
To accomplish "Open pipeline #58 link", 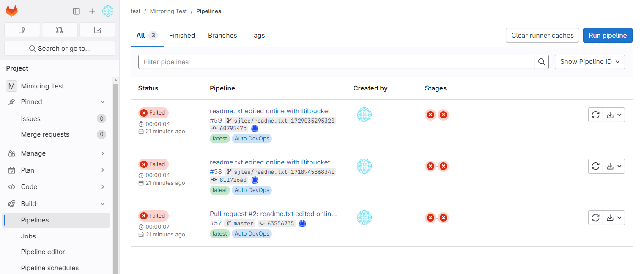I will (216, 172).
